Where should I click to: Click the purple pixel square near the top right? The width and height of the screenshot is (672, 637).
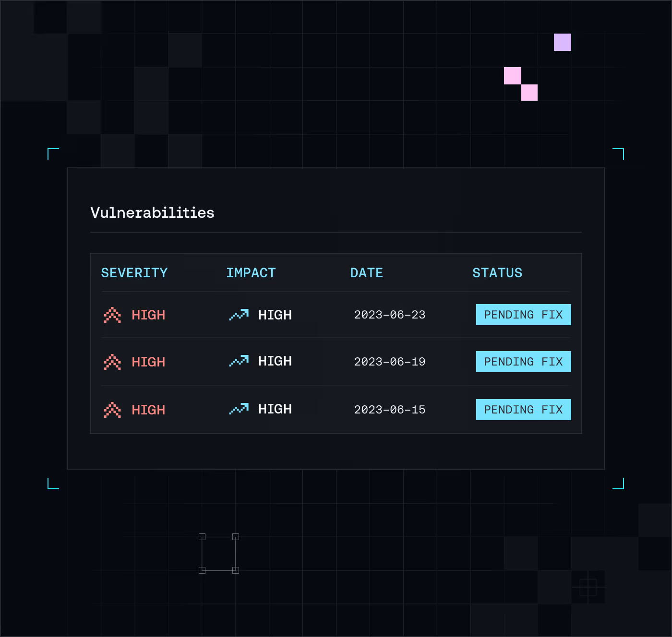coord(562,43)
